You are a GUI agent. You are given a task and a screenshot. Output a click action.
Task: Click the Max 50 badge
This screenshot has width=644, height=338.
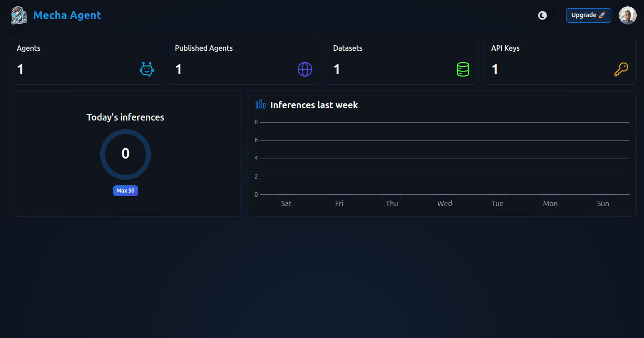(x=126, y=191)
